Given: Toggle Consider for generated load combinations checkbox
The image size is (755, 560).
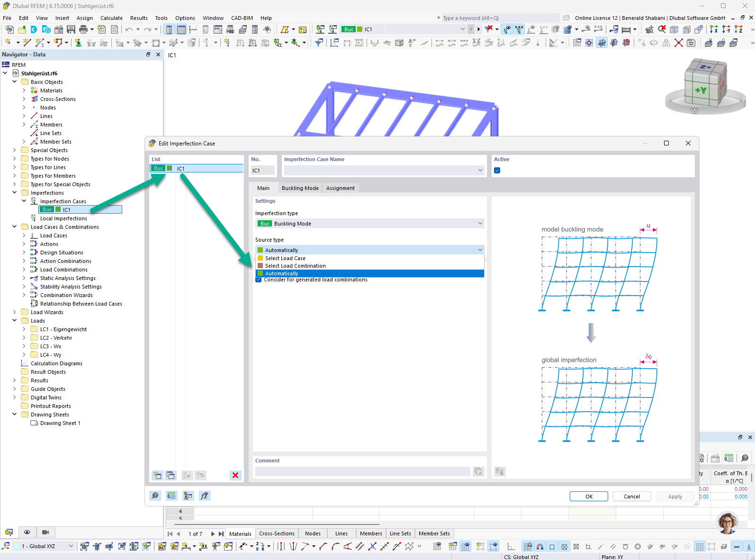Looking at the screenshot, I should click(x=259, y=280).
